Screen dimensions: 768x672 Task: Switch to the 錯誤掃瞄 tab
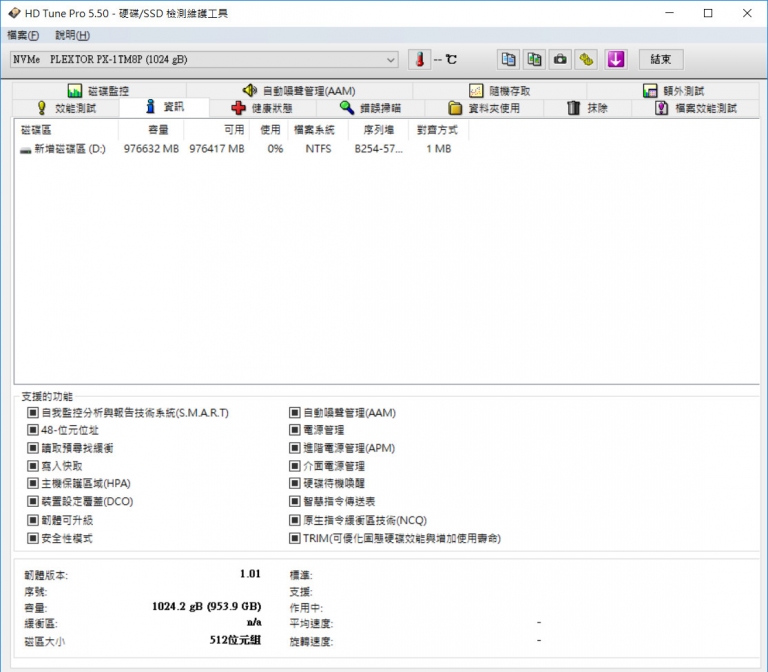click(370, 108)
